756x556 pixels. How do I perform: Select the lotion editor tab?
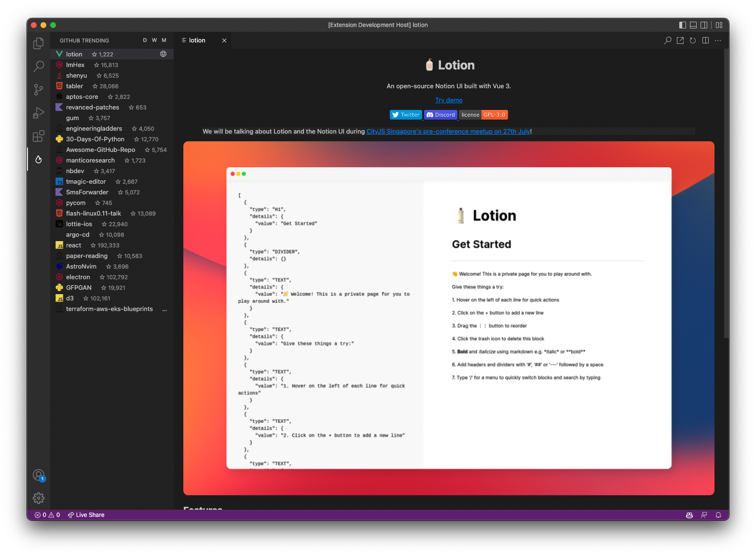point(202,41)
